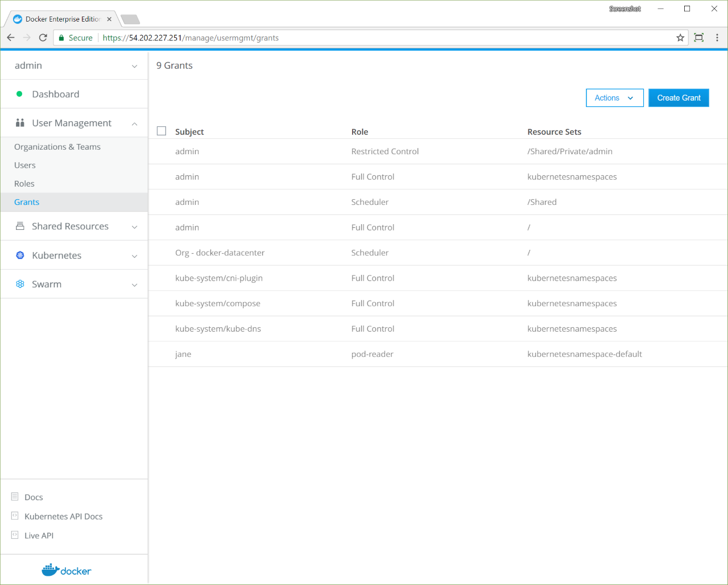Collapse the User Management section
The image size is (728, 585).
click(x=134, y=123)
